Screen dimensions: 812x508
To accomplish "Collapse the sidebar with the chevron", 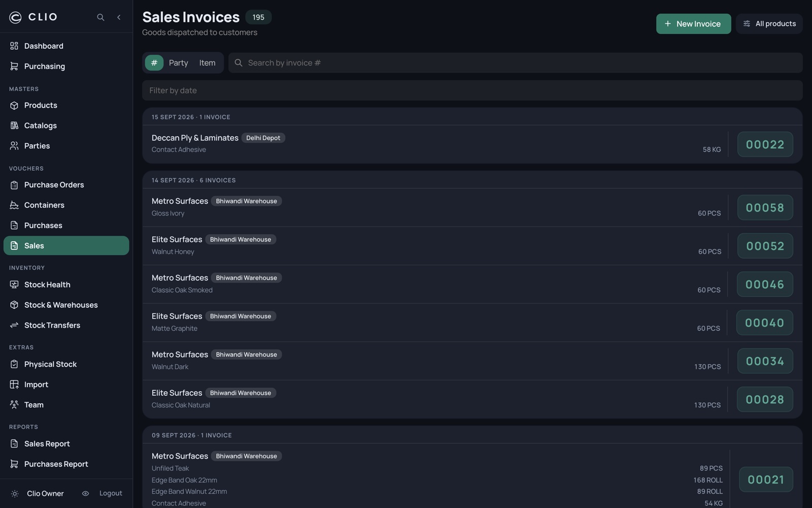I will tap(119, 17).
